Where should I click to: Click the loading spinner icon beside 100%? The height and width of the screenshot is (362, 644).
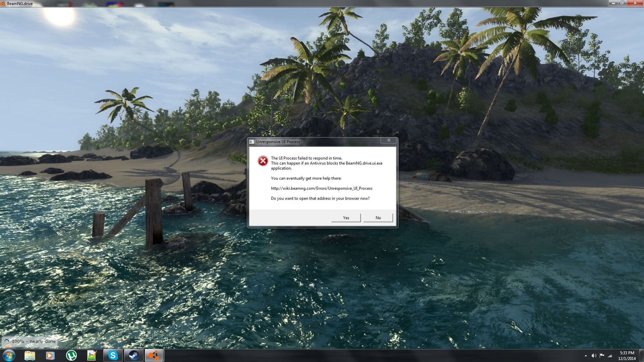click(x=7, y=342)
